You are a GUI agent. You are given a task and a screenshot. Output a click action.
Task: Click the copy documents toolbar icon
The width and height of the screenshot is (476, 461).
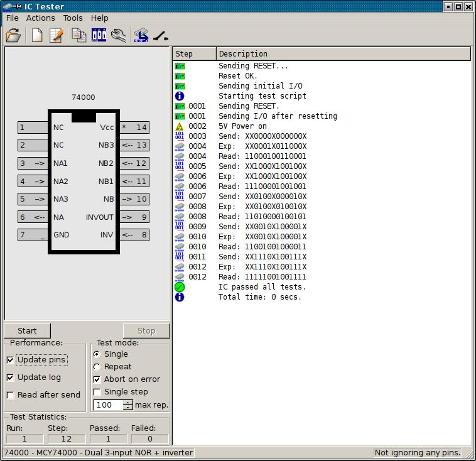79,36
